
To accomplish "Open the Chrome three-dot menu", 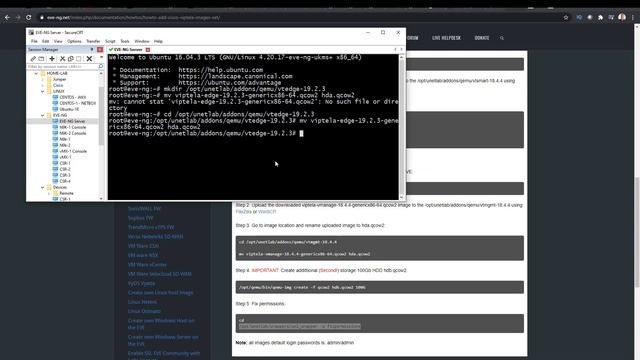I will coord(633,18).
